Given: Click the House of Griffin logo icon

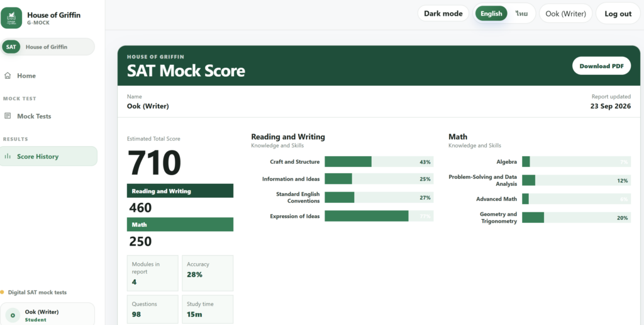Looking at the screenshot, I should coord(11,18).
